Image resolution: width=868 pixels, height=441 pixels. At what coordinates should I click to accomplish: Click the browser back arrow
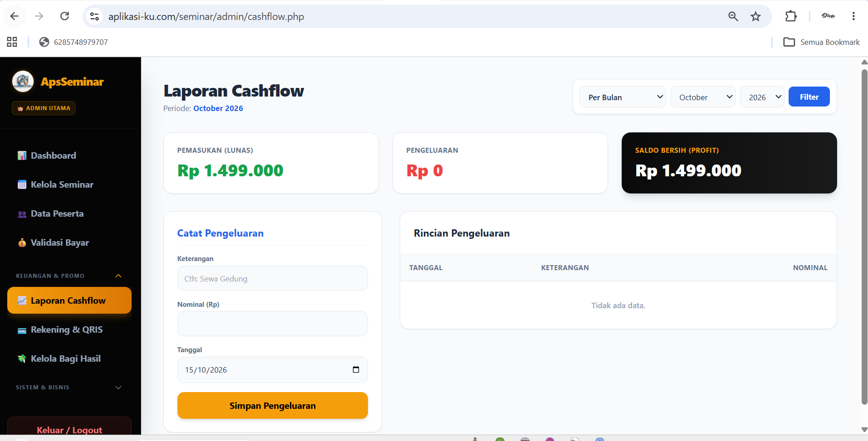15,16
